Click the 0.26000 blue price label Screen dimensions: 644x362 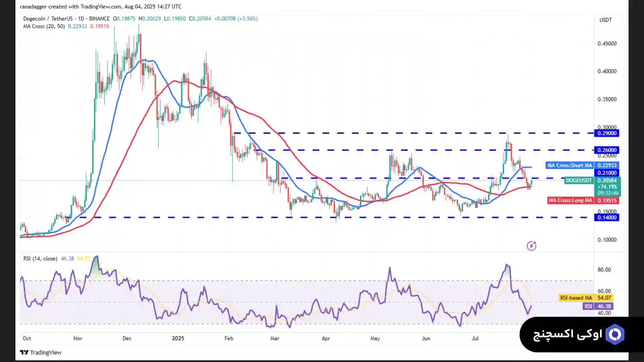point(606,150)
